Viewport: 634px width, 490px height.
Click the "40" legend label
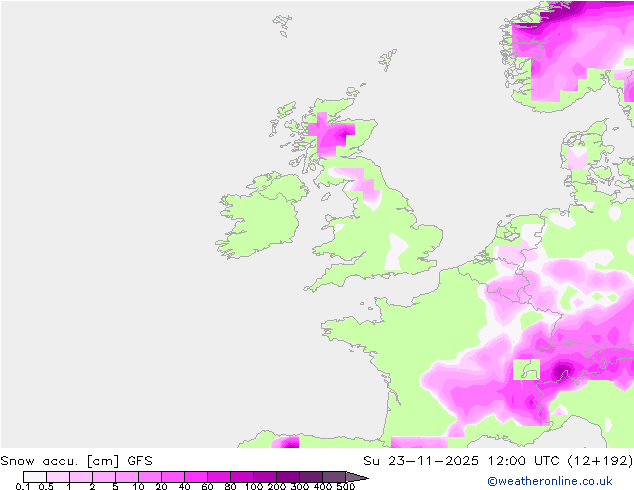pos(185,486)
